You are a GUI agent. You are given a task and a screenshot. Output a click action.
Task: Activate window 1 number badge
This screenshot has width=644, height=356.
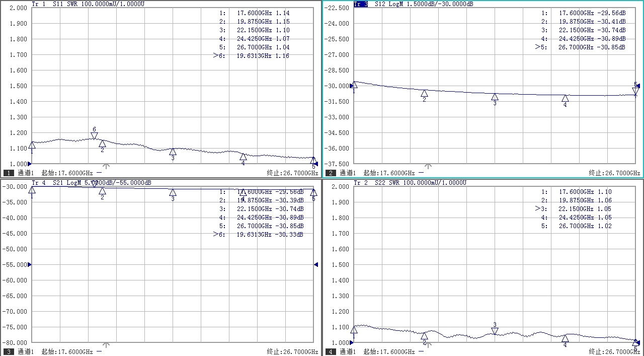(x=9, y=173)
